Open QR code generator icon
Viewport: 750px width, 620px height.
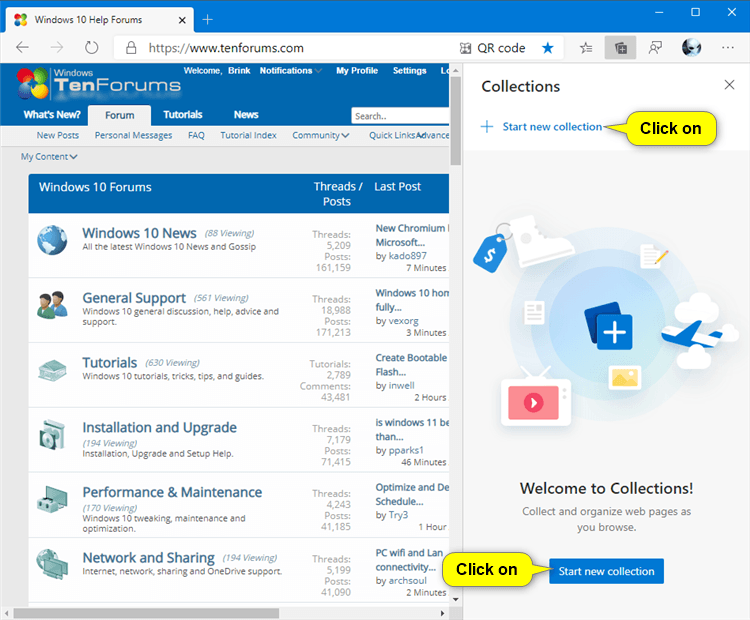click(465, 48)
